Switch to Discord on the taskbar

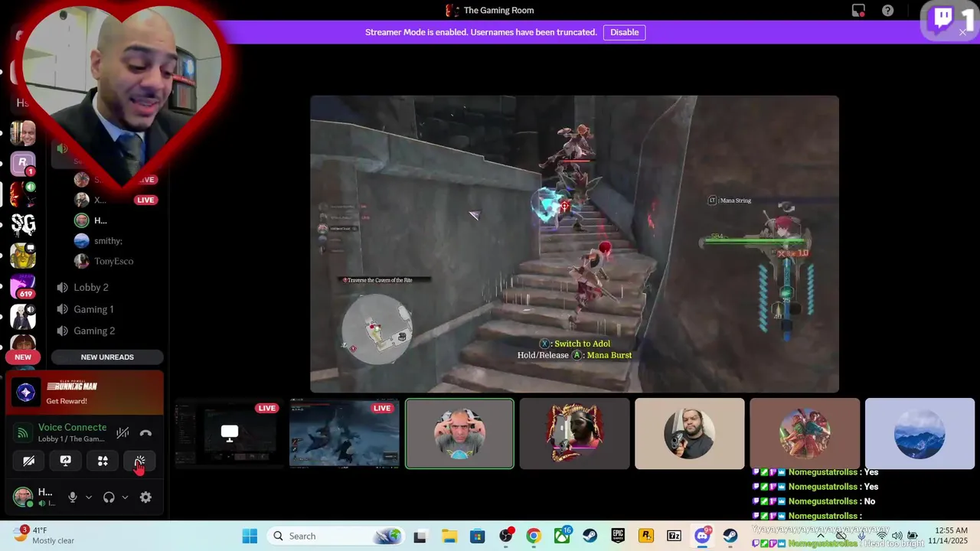702,536
